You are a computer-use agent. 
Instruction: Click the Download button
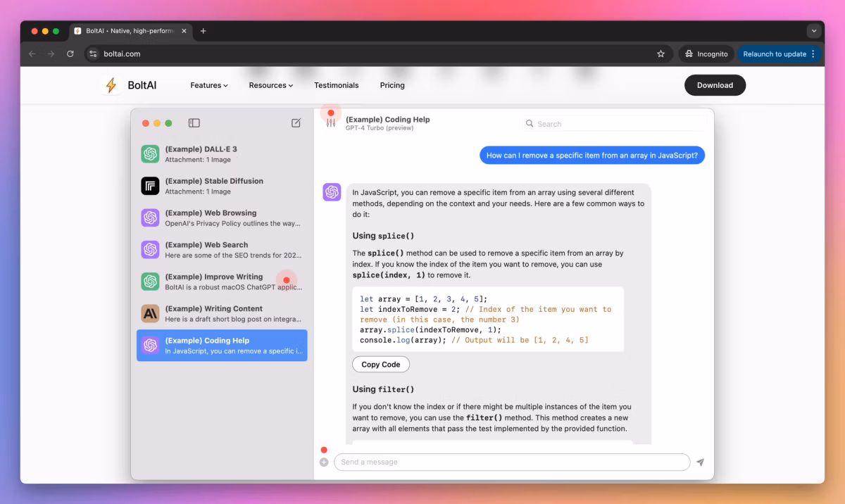(x=715, y=85)
